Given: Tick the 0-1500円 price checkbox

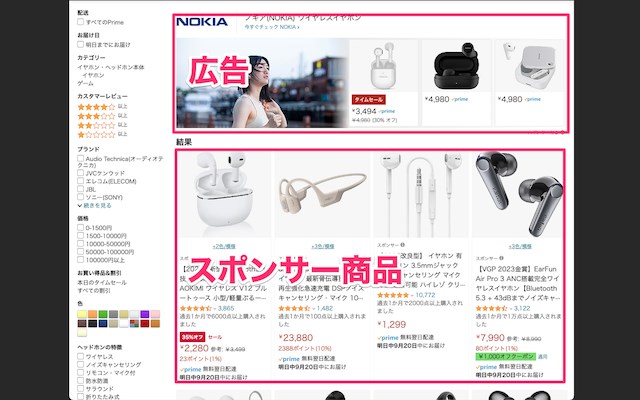Looking at the screenshot, I should coord(80,228).
